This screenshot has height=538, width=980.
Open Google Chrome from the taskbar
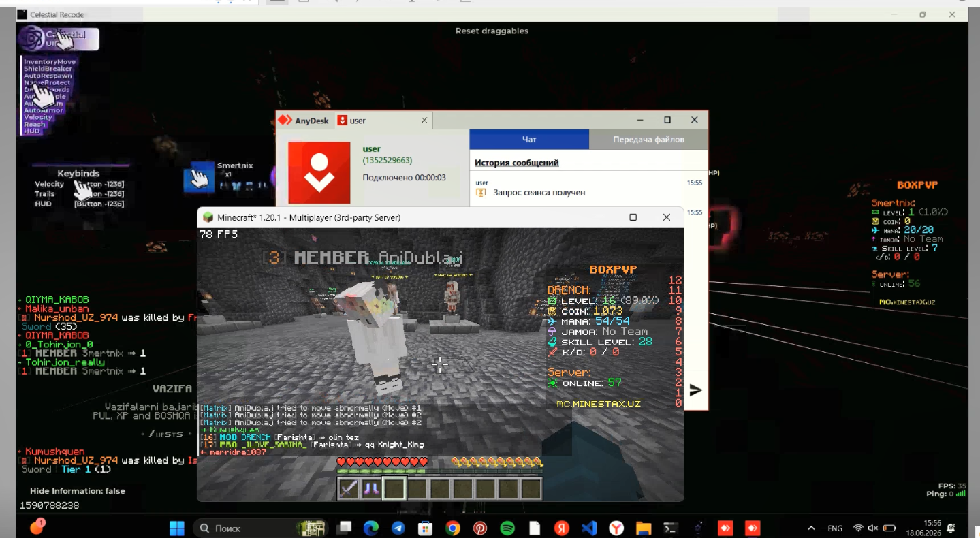click(453, 528)
